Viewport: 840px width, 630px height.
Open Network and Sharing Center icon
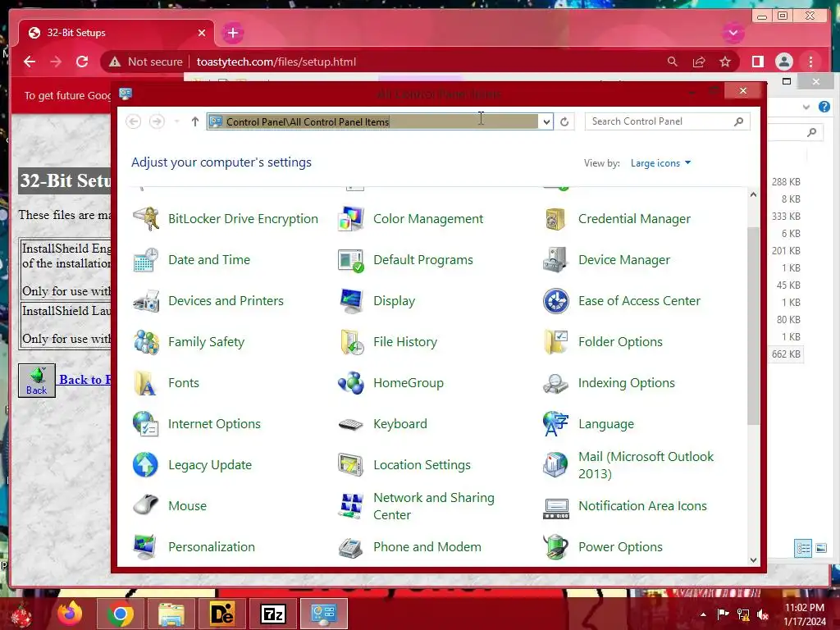pyautogui.click(x=351, y=505)
